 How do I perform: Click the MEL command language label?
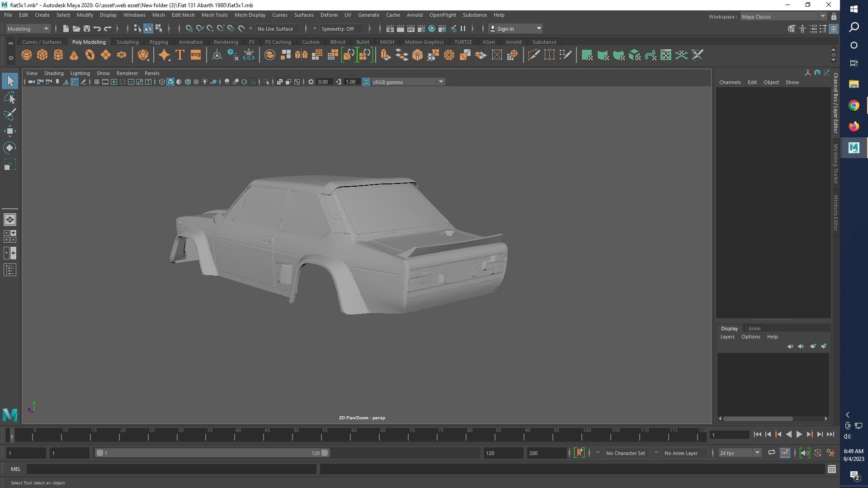[x=16, y=469]
